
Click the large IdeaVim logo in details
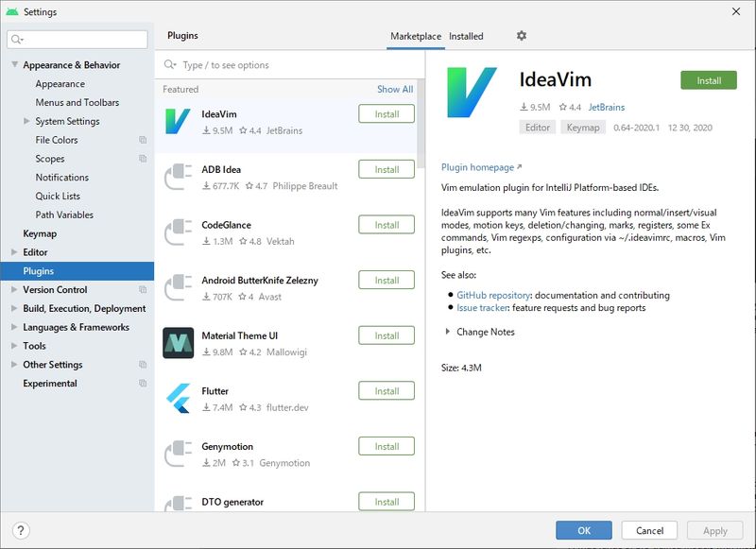(471, 92)
